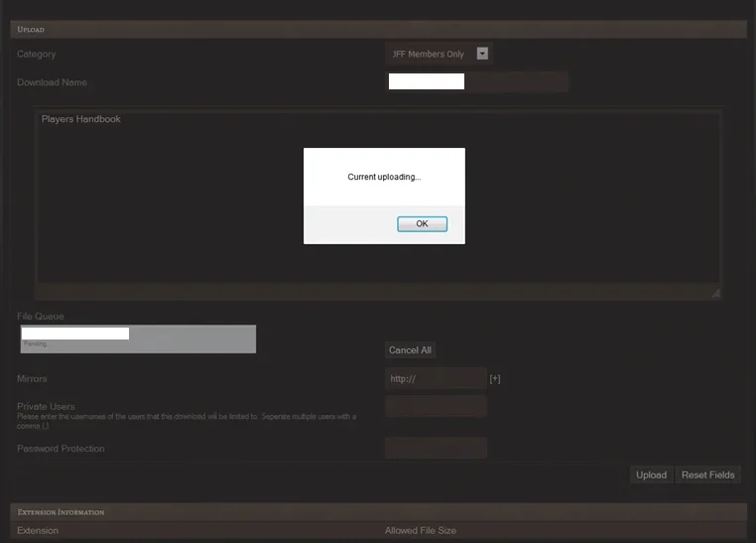Image resolution: width=756 pixels, height=543 pixels.
Task: Click the Extension Information section header
Action: pyautogui.click(x=62, y=512)
